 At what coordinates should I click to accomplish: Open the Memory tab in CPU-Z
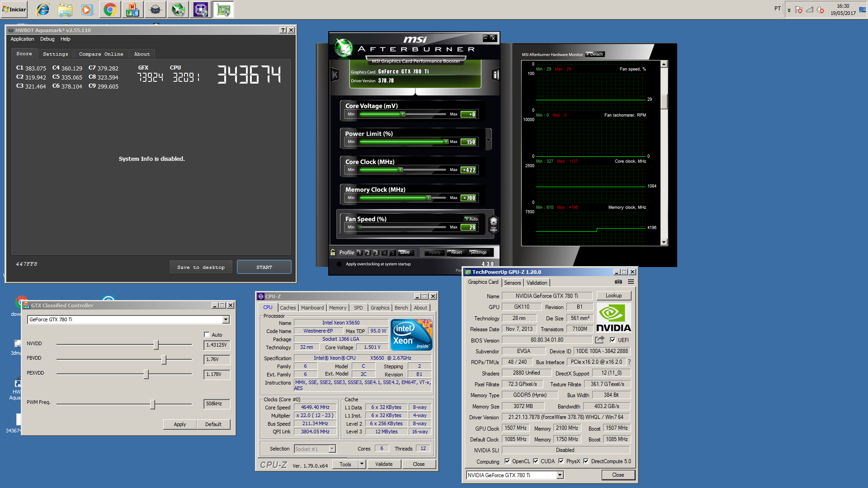tap(338, 308)
